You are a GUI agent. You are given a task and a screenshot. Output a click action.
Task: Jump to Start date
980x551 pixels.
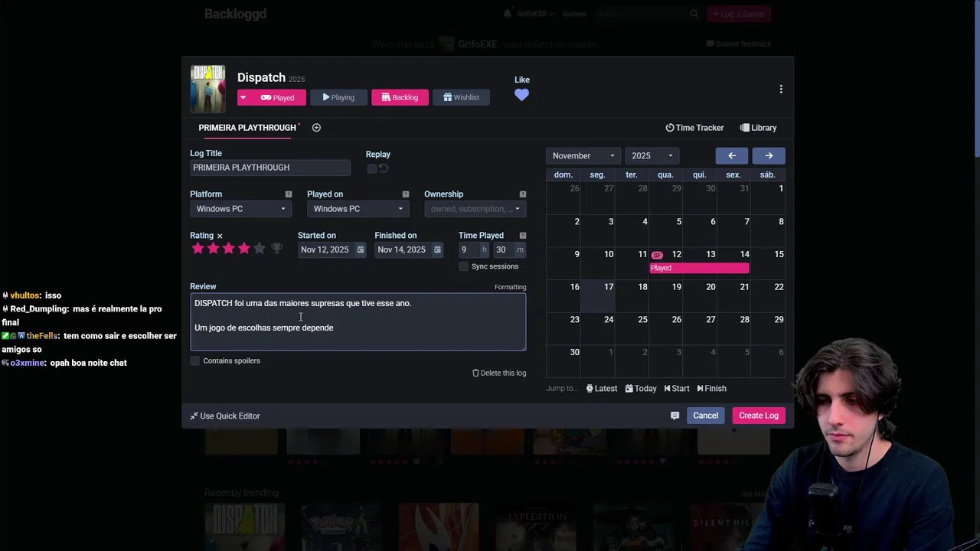(x=677, y=389)
